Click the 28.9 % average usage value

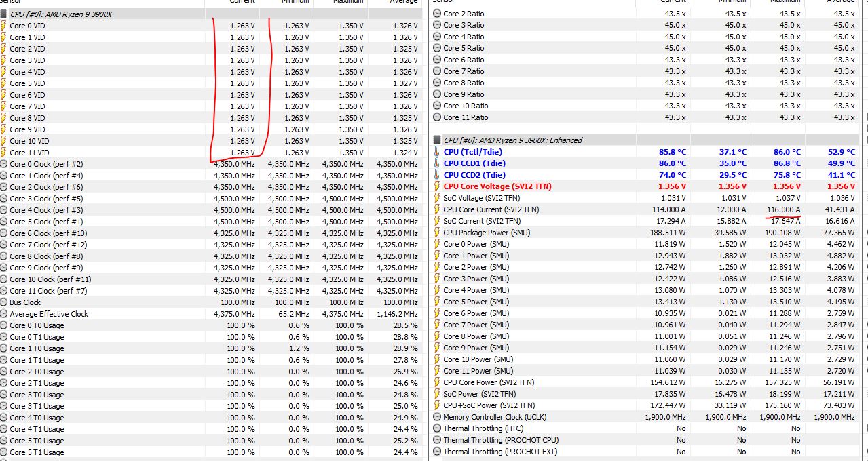406,348
